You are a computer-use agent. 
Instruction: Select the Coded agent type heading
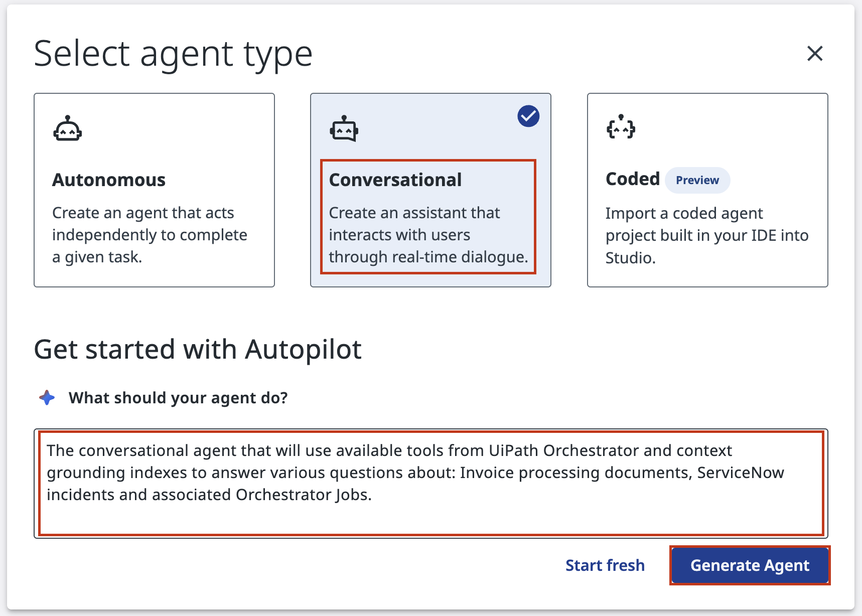coord(633,179)
